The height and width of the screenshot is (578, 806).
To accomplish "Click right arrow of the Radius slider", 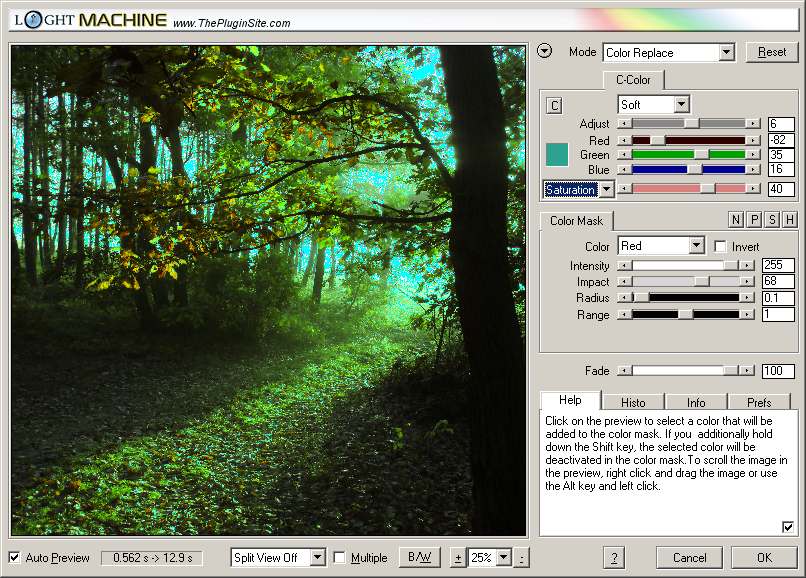I will (746, 297).
